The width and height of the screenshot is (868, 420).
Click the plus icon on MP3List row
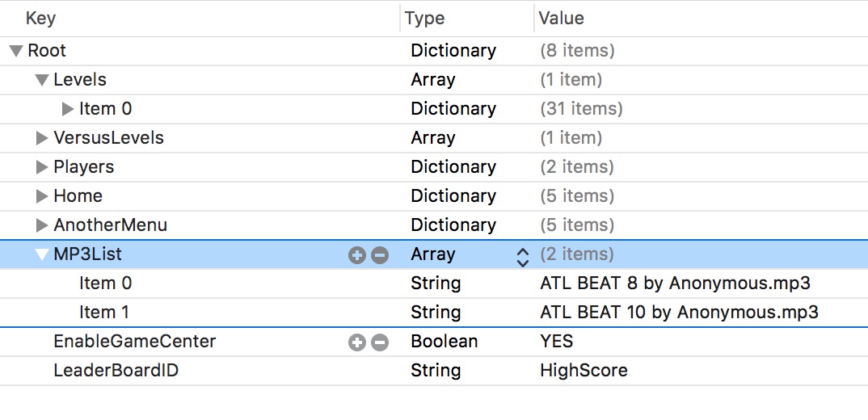[357, 255]
